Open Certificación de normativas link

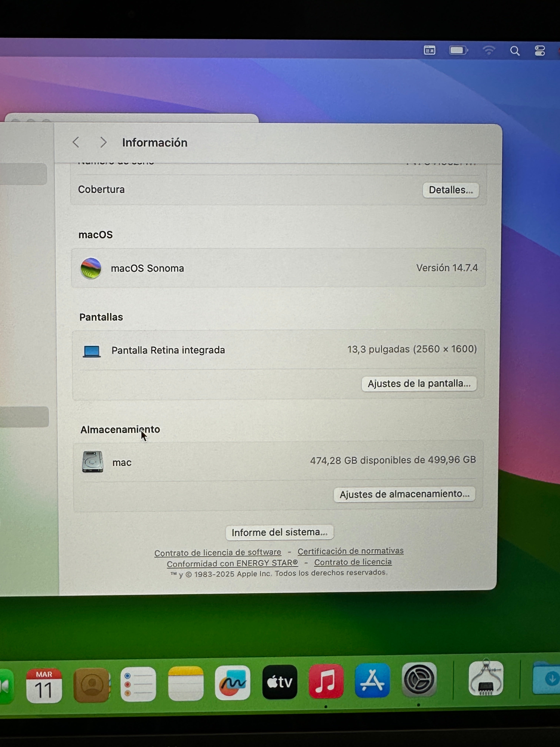(350, 551)
